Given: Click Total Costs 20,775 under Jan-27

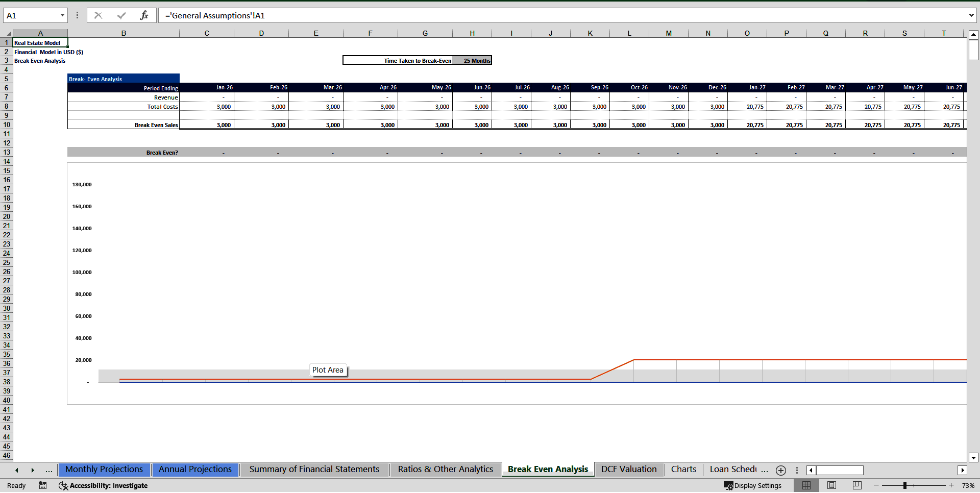Looking at the screenshot, I should pyautogui.click(x=747, y=106).
